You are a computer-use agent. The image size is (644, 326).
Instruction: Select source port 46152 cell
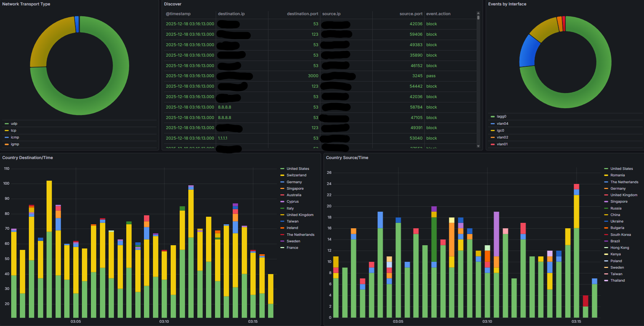click(417, 66)
